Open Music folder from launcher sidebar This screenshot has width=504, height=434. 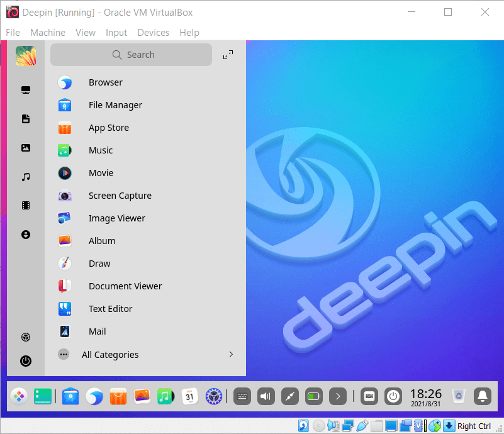point(26,177)
